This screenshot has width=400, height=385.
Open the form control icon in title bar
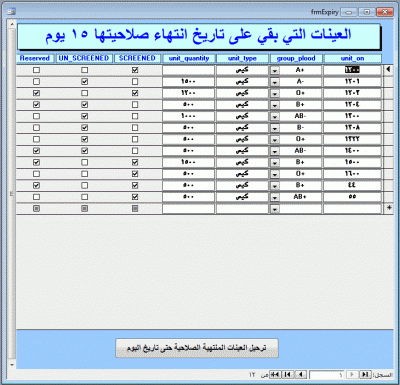pos(11,12)
